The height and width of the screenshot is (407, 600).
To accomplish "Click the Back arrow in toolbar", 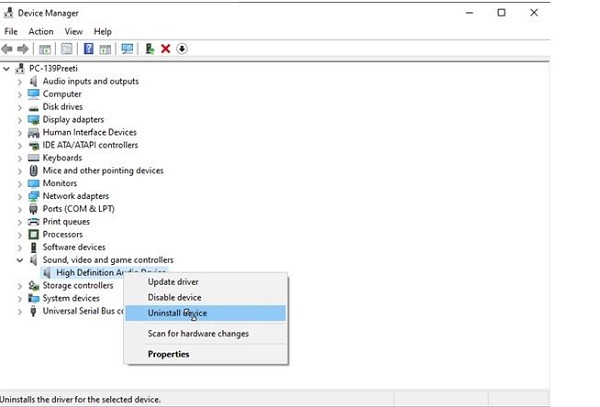I will 7,49.
